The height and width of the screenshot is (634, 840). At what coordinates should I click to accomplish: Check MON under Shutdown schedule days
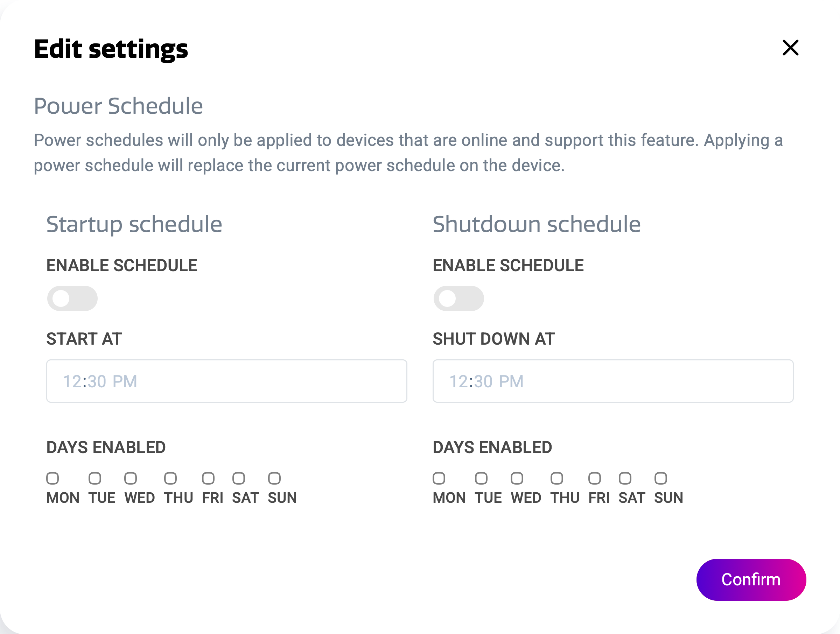pyautogui.click(x=439, y=478)
